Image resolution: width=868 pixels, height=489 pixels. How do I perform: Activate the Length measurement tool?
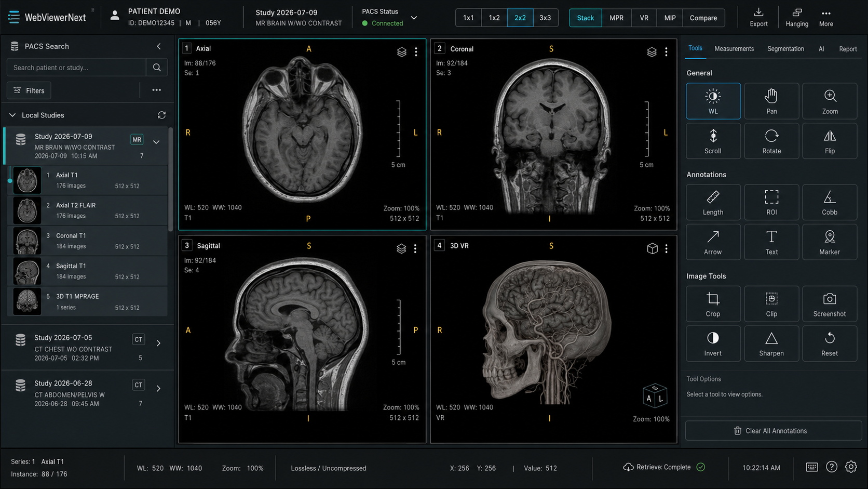[x=713, y=202]
